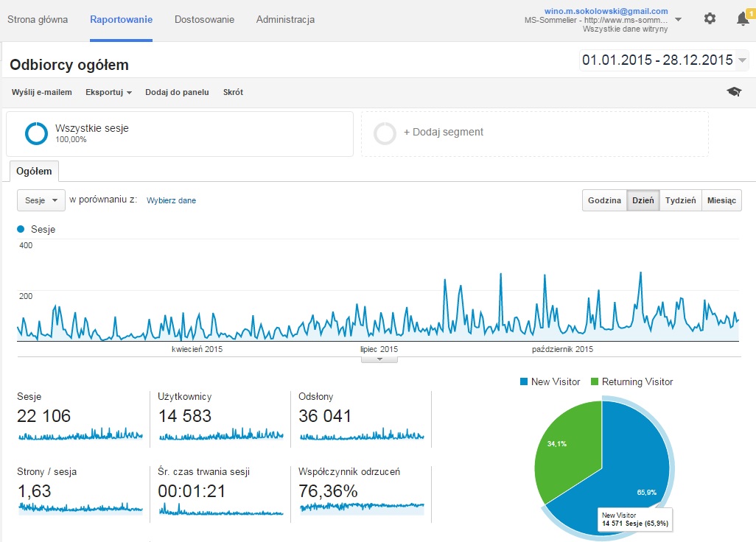Switch chart granularity to Tydzień

pos(680,200)
